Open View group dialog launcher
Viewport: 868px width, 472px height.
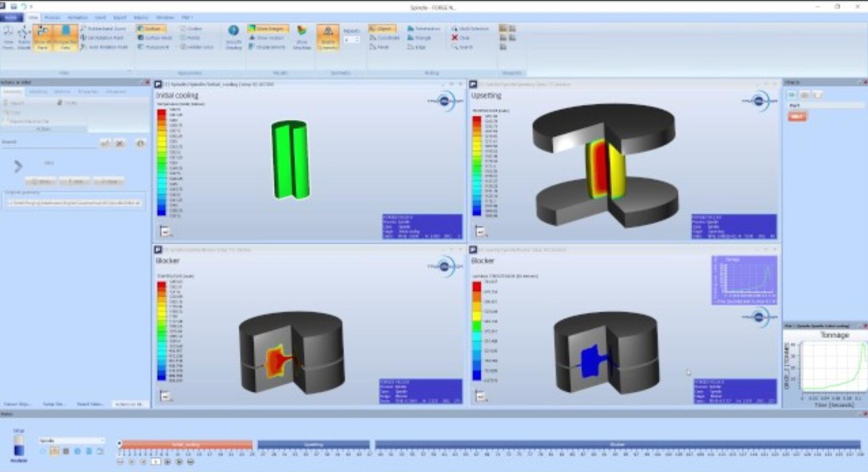click(x=129, y=73)
